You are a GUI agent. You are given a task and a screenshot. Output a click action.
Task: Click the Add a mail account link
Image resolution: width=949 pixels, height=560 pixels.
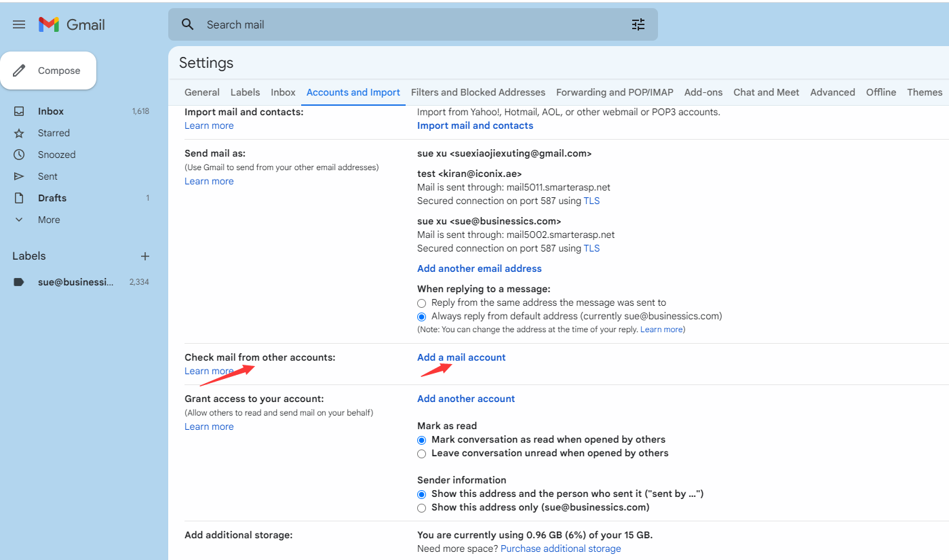click(x=461, y=357)
